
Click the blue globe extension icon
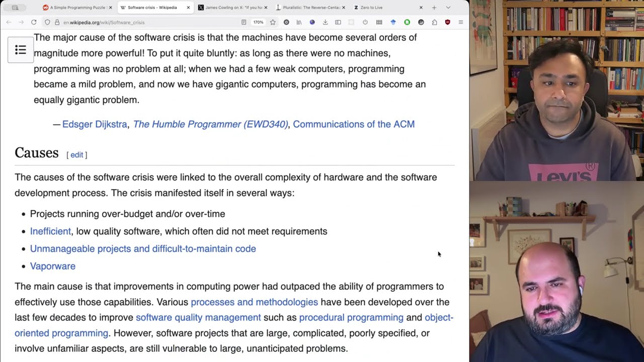(312, 22)
